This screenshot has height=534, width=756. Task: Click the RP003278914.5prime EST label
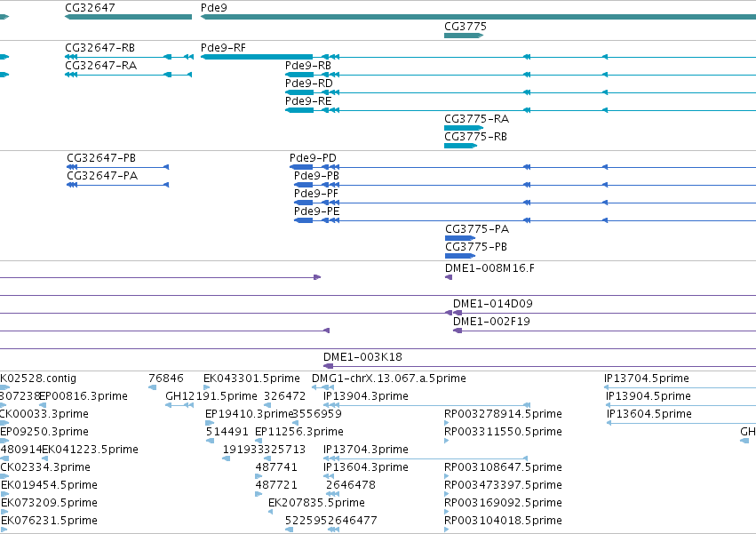point(503,414)
